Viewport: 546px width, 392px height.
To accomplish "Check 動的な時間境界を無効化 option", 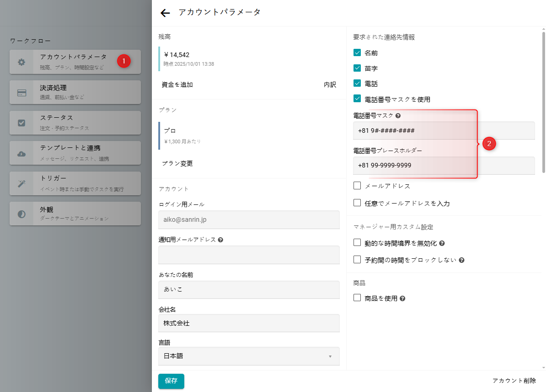I will [x=357, y=243].
